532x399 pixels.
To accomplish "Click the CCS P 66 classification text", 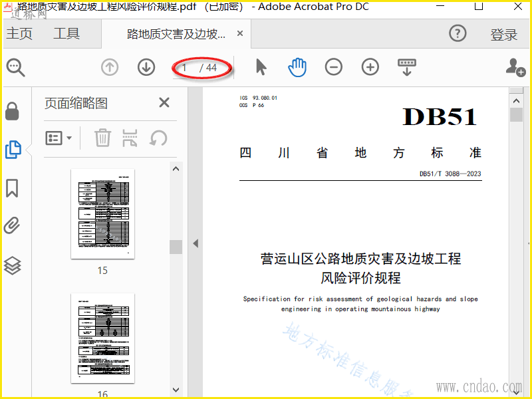I will 251,105.
